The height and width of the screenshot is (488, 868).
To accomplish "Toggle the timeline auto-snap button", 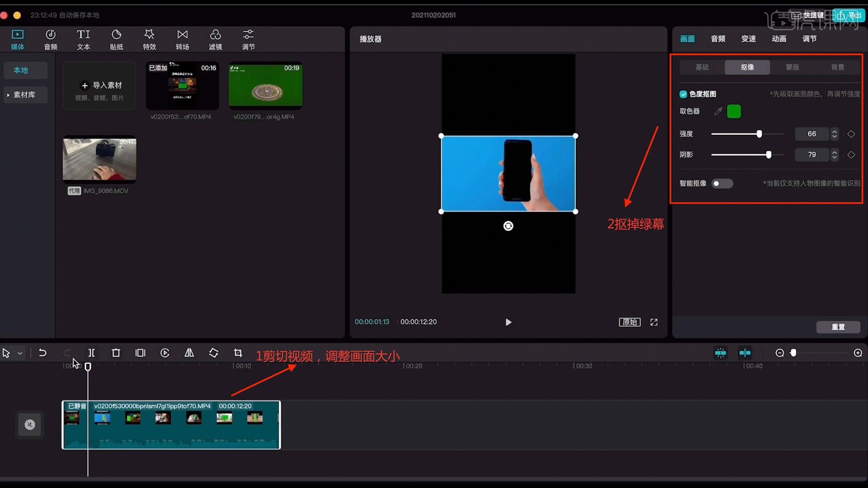I will pos(745,353).
